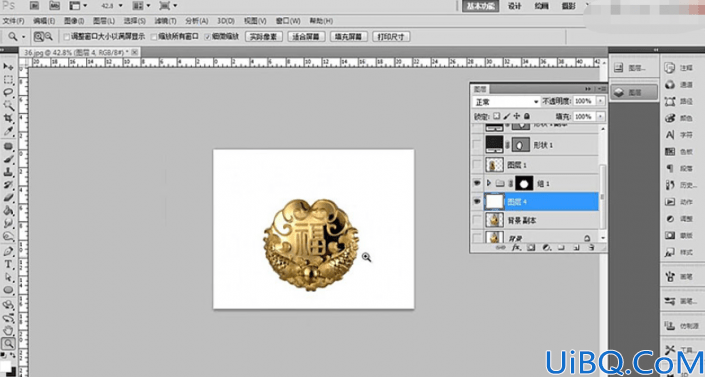Toggle the 细微缩放 checkbox

207,36
